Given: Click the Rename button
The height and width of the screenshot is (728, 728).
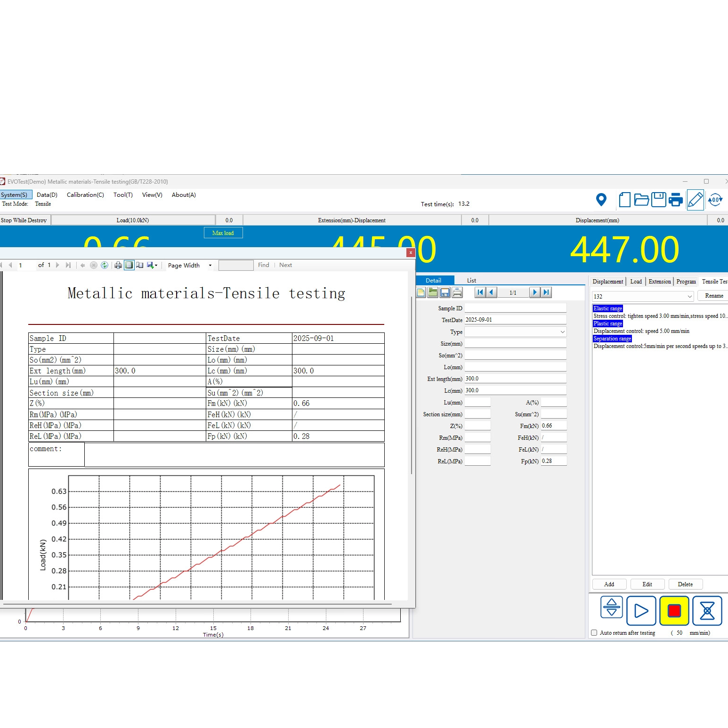Looking at the screenshot, I should [713, 296].
